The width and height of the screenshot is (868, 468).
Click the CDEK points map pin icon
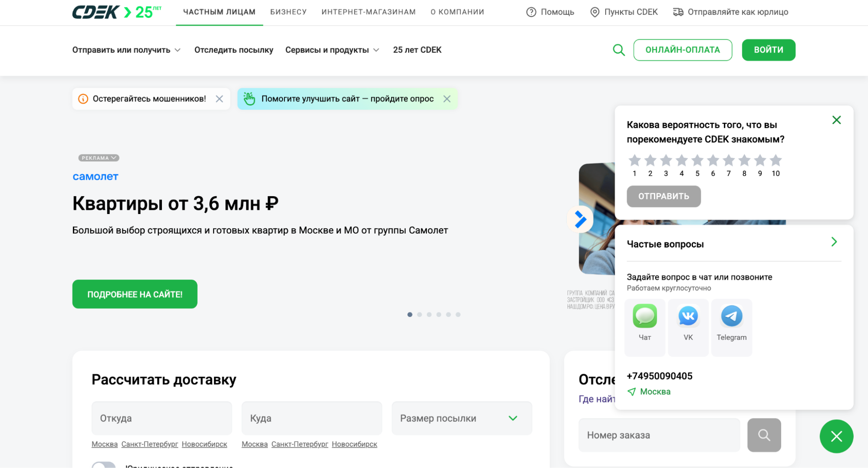pos(594,12)
